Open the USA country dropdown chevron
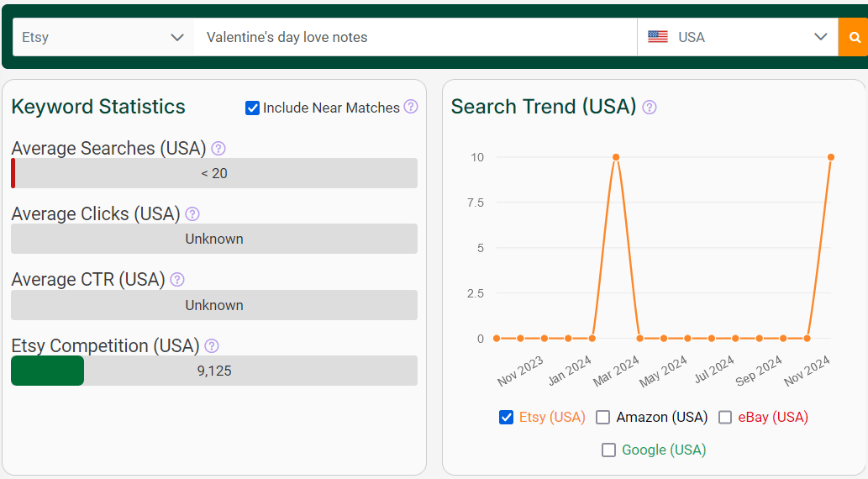This screenshot has width=868, height=479. pos(820,37)
